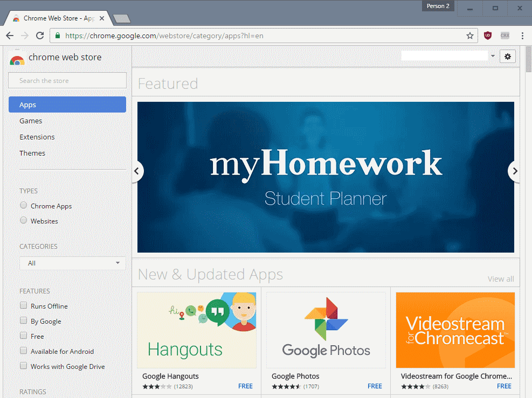Click the CRX extension icon
Image resolution: width=532 pixels, height=398 pixels.
(505, 35)
